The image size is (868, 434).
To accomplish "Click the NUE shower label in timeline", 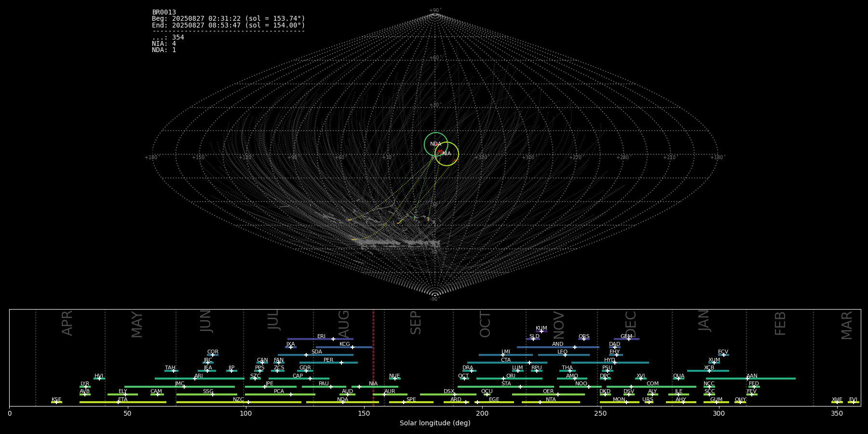I will [394, 376].
